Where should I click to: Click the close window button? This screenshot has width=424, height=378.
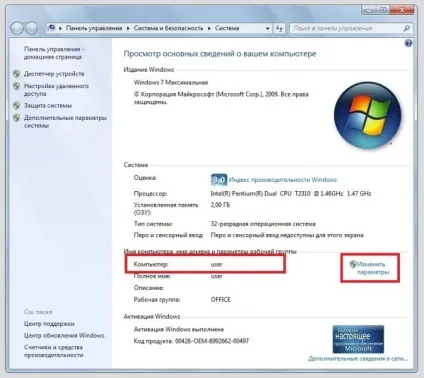[402, 10]
